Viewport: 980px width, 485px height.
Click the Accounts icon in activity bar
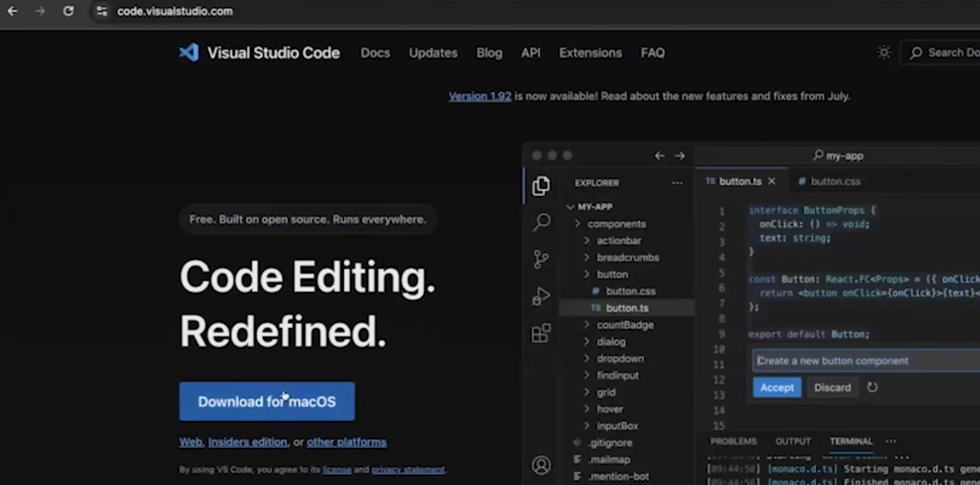(x=541, y=465)
